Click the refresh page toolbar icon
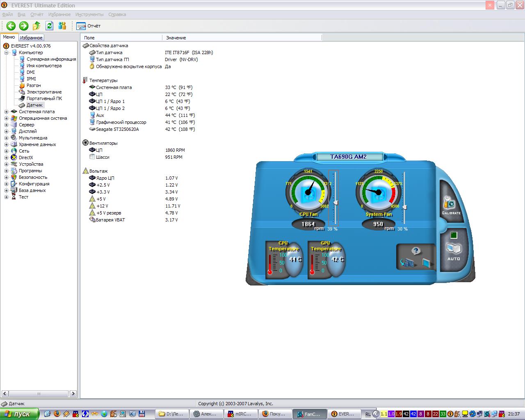Image resolution: width=525 pixels, height=420 pixels. coord(50,26)
